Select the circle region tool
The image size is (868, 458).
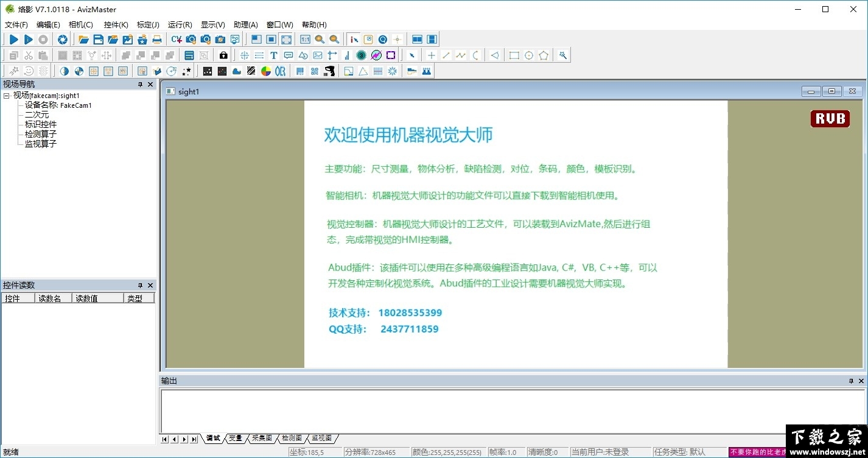tap(529, 55)
